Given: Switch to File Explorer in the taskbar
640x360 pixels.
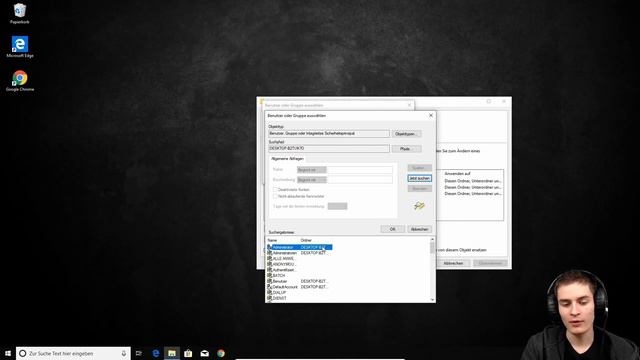Looking at the screenshot, I should point(172,353).
